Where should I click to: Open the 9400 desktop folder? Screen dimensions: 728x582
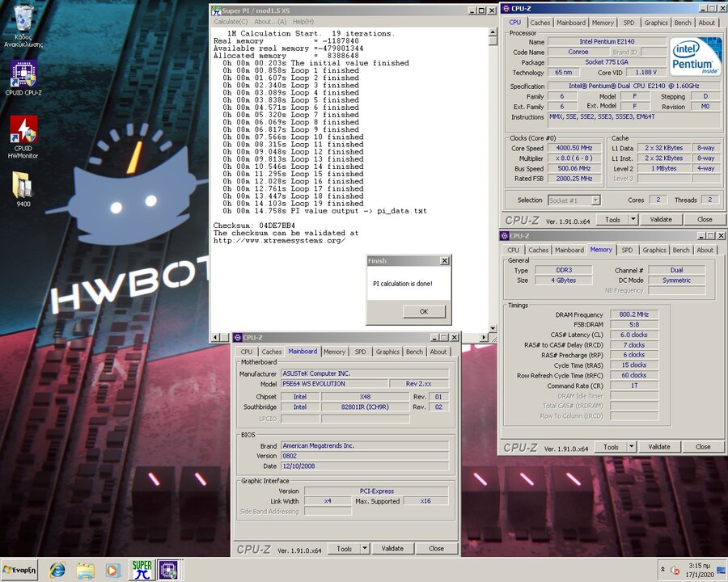[x=23, y=189]
